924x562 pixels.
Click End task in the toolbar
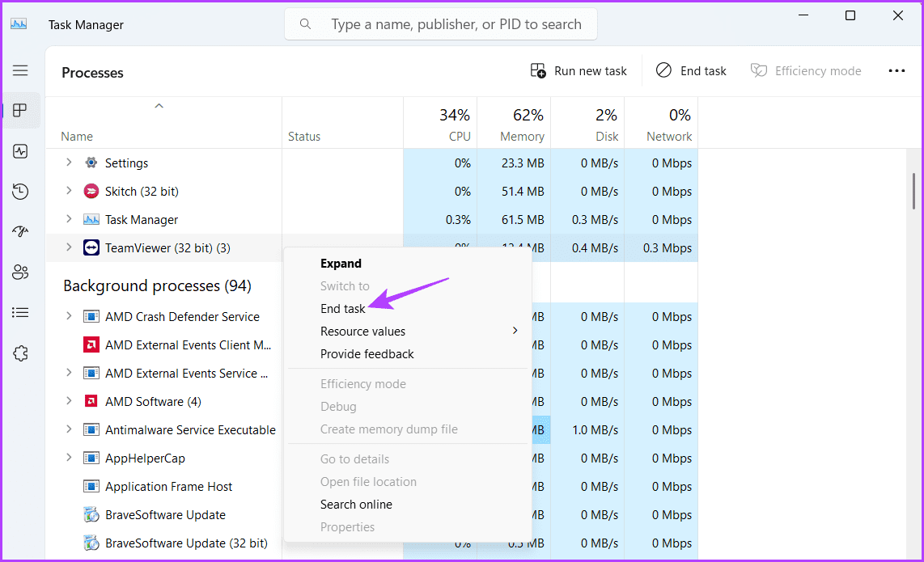[x=691, y=70]
